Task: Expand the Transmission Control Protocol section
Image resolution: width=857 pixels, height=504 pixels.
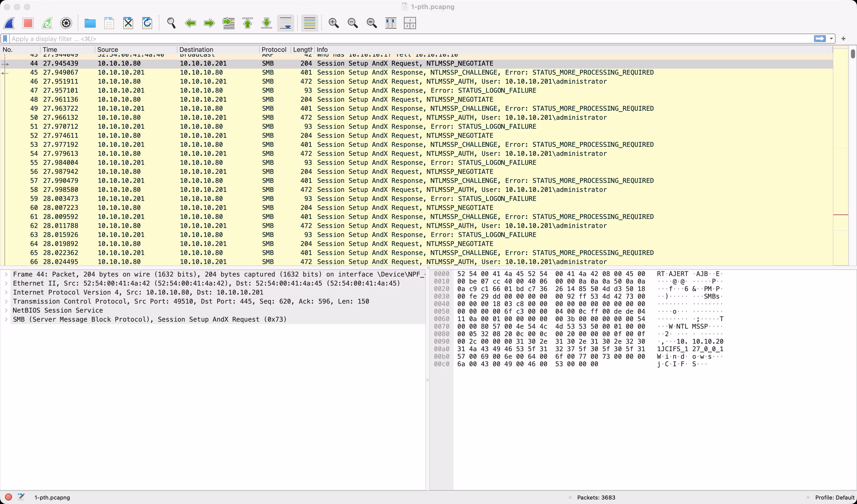Action: [6, 301]
